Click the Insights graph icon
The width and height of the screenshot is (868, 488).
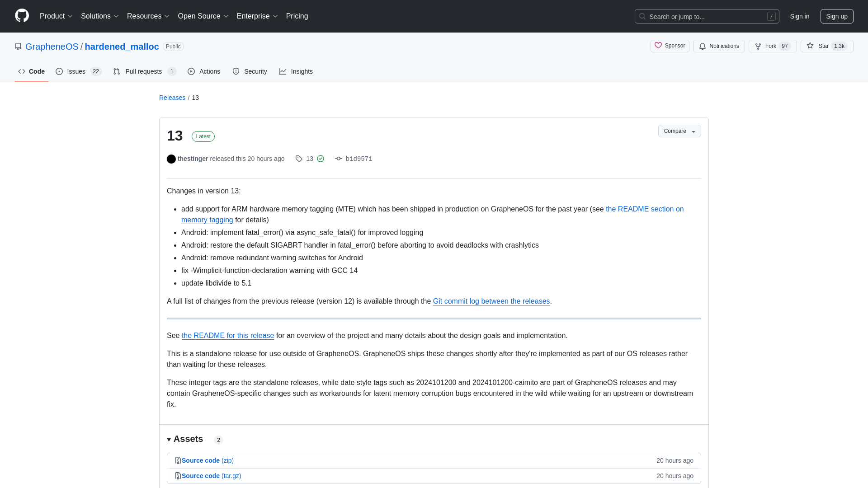point(283,71)
